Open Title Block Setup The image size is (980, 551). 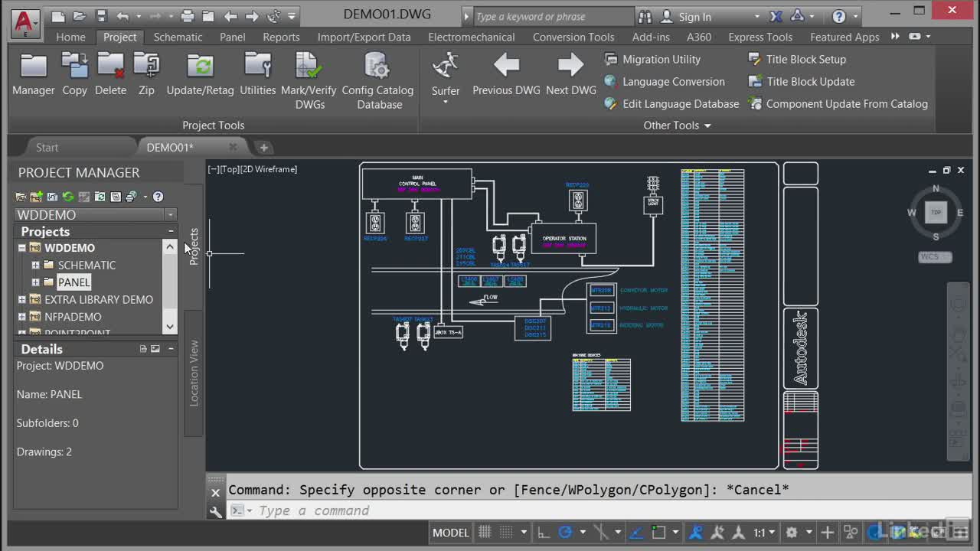coord(797,59)
